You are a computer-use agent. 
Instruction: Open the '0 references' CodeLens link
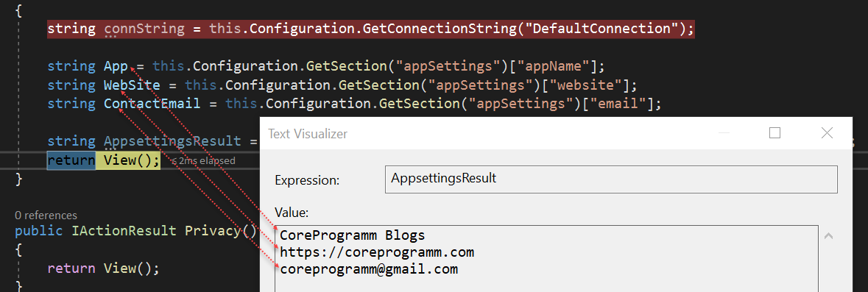46,215
